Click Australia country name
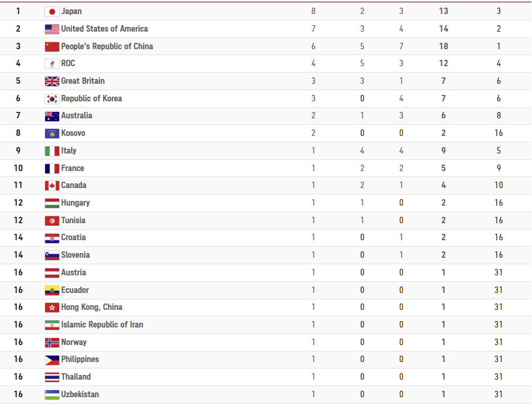The height and width of the screenshot is (406, 532). pyautogui.click(x=76, y=115)
